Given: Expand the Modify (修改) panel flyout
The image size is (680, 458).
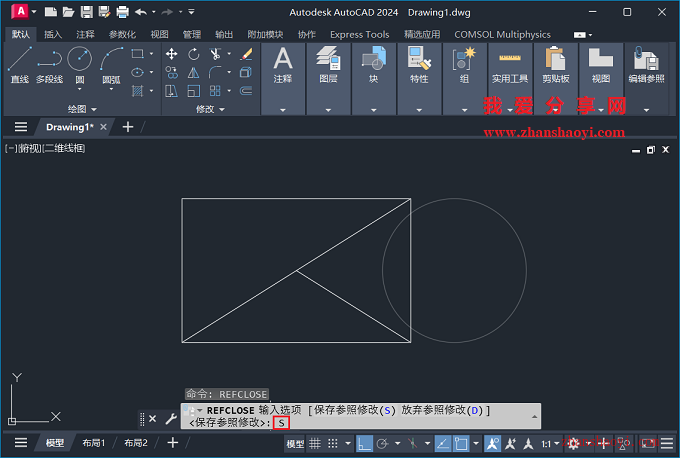Looking at the screenshot, I should coord(210,109).
